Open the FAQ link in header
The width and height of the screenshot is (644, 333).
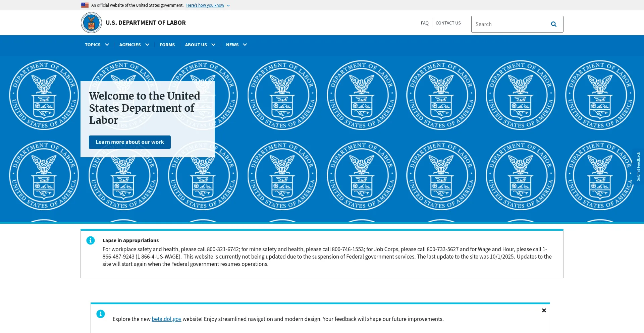tap(425, 23)
